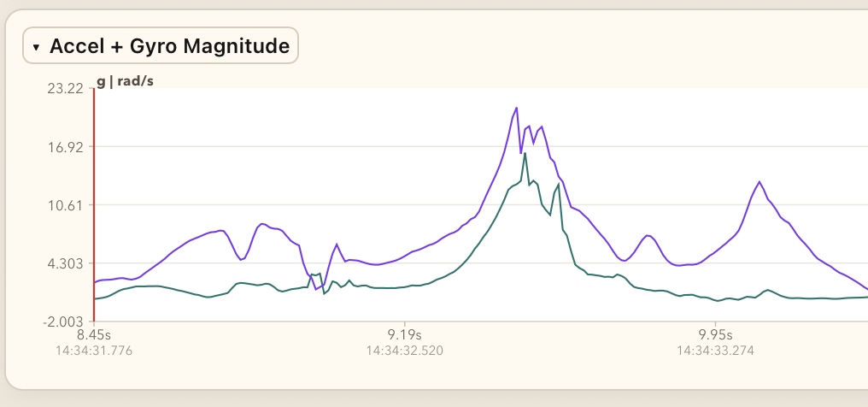The image size is (868, 407).
Task: Click the 9.95s time label
Action: pyautogui.click(x=715, y=334)
